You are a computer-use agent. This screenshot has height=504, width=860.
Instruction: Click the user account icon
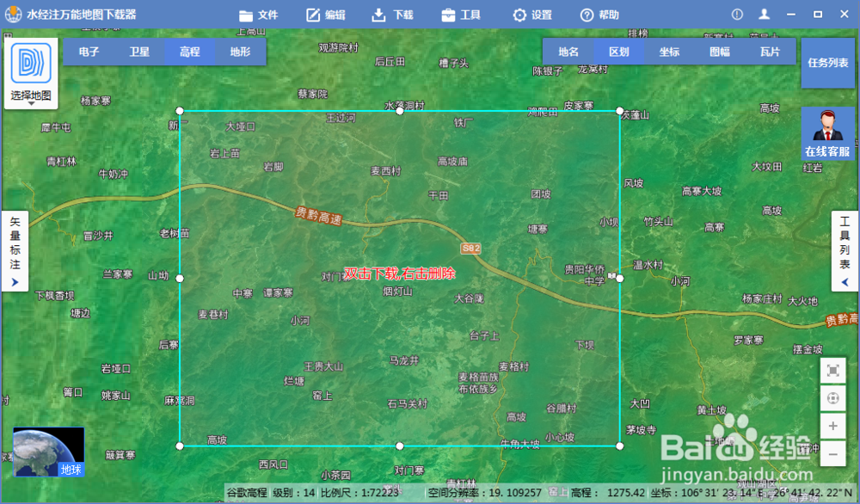(x=764, y=15)
